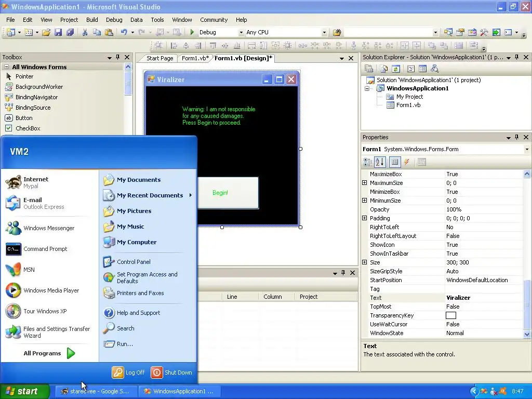The image size is (532, 399).
Task: Open Outlook Express E-mail from Start menu
Action: pos(35,203)
